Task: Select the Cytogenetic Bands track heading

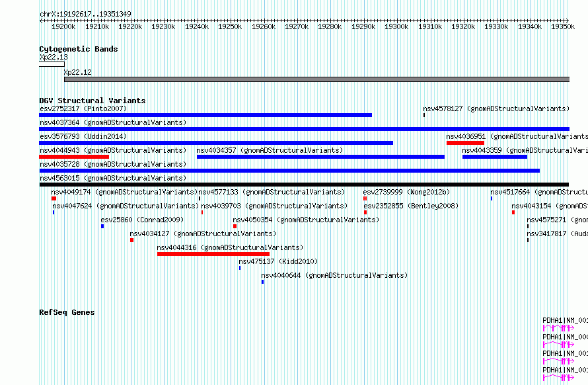Action: [x=79, y=49]
